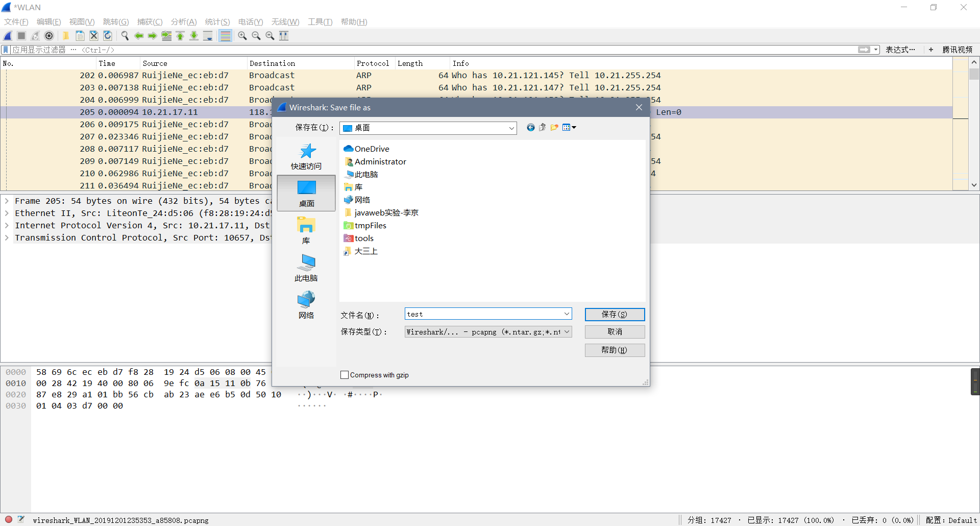Screen dimensions: 980x526
Task: Select 此电脑 in the places sidebar
Action: 306,268
